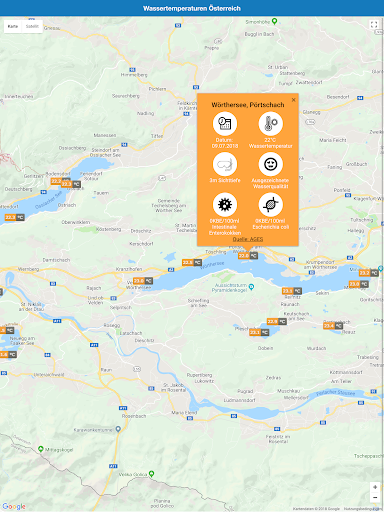Zoom in with the plus button

375,487
